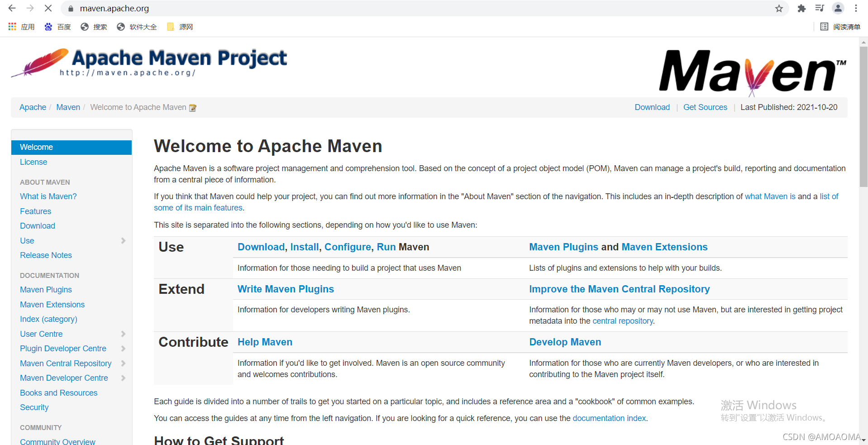Open Chrome three-dot menu
Viewport: 868px width, 445px height.
(856, 8)
